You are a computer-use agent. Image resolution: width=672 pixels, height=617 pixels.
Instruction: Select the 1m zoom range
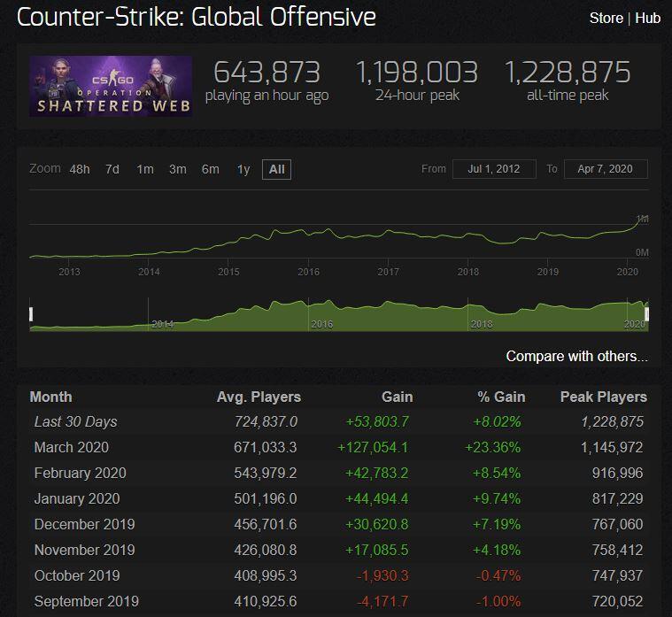coord(145,169)
